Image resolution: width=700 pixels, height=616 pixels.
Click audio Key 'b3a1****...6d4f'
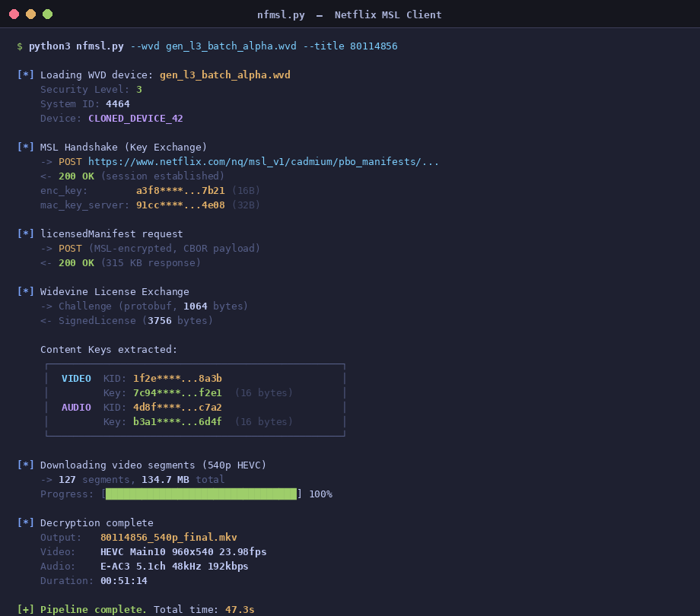point(177,422)
